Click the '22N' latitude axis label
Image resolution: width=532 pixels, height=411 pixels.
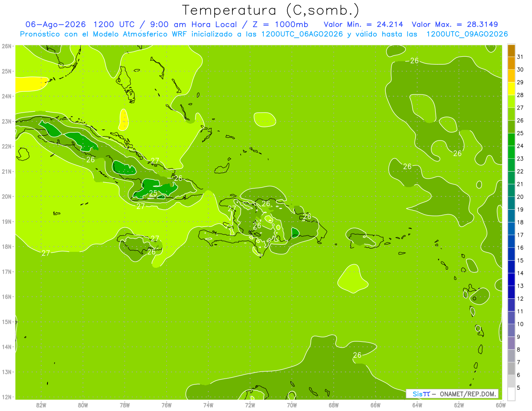7,146
